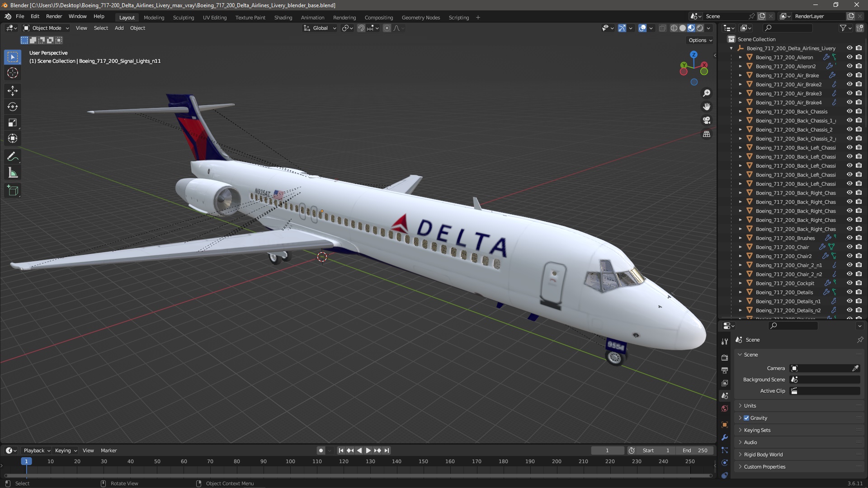Open the timeline Keying popover

click(66, 450)
